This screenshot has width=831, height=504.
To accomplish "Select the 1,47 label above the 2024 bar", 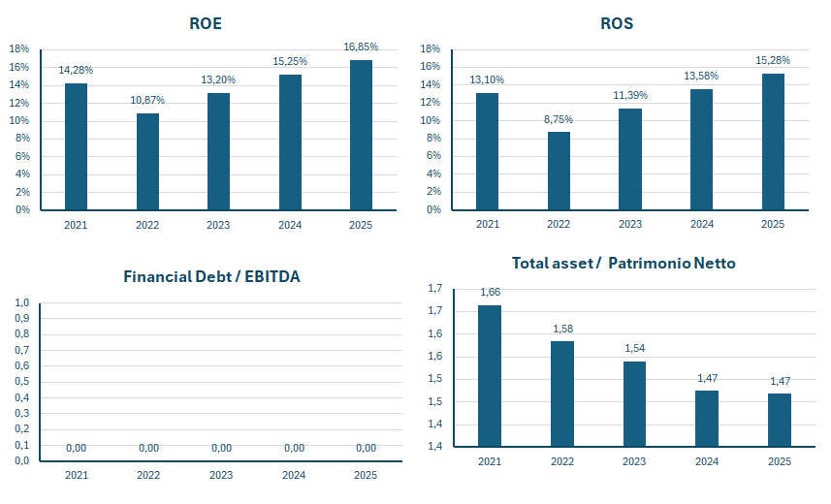I will 708,378.
